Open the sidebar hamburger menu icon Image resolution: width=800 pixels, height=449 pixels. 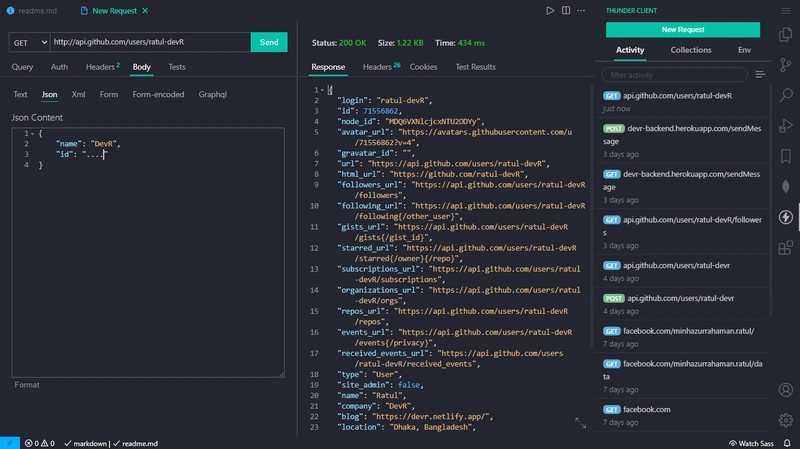pyautogui.click(x=786, y=11)
